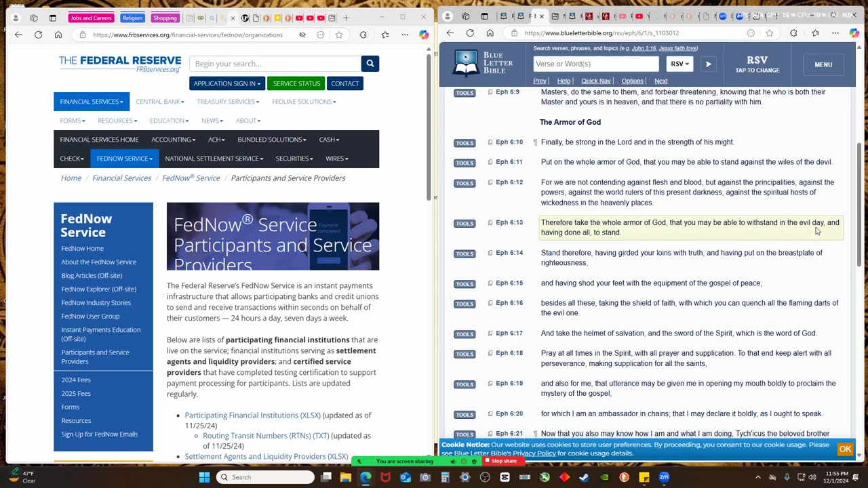Click the FedNow breadcrumb link
868x488 pixels.
pyautogui.click(x=191, y=178)
